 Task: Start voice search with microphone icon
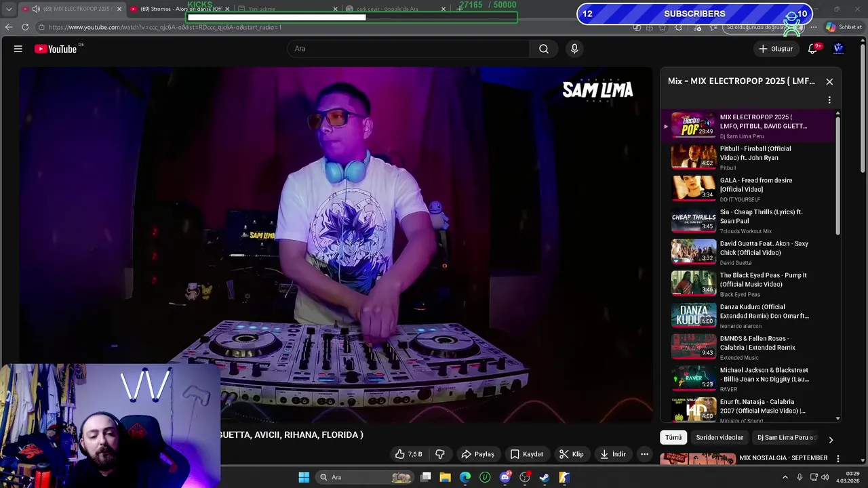(x=574, y=49)
